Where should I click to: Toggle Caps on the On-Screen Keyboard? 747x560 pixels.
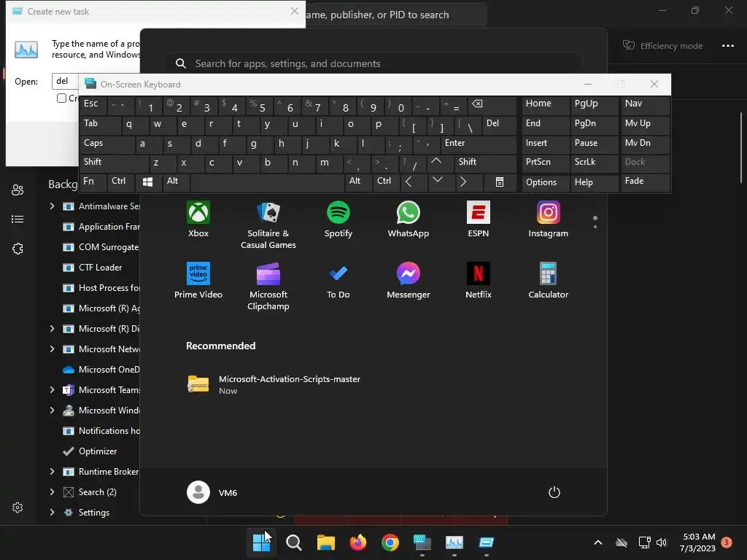[107, 144]
